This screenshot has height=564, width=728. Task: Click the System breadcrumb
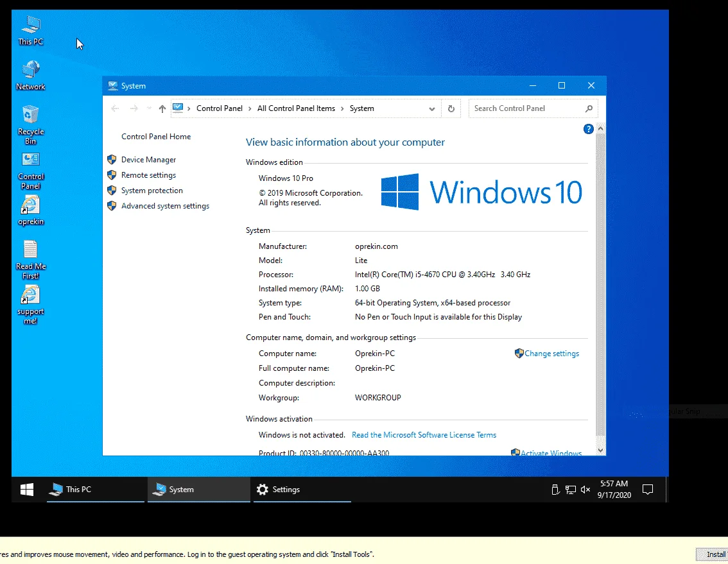coord(361,108)
